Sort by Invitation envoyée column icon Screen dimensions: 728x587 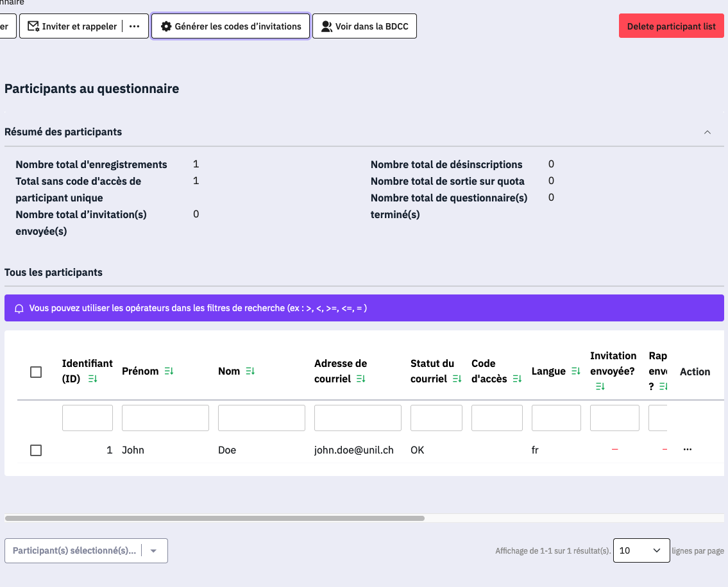(600, 386)
